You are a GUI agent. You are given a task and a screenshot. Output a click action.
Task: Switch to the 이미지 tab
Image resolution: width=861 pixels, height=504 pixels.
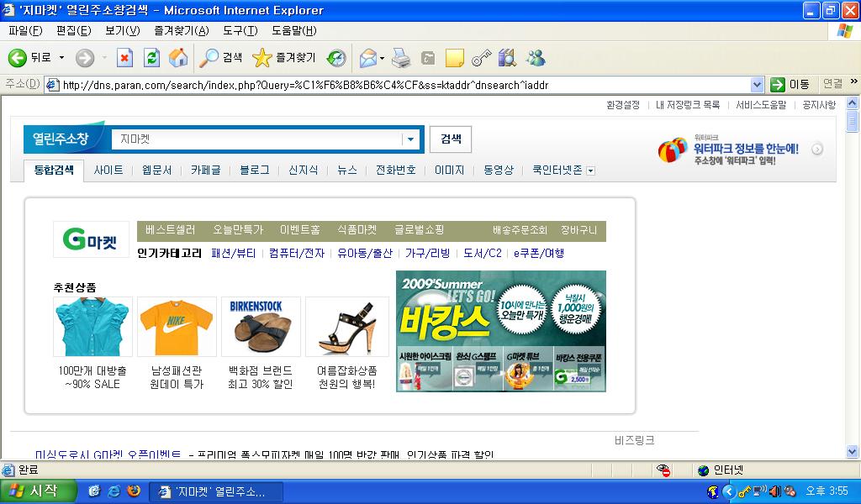pyautogui.click(x=449, y=171)
